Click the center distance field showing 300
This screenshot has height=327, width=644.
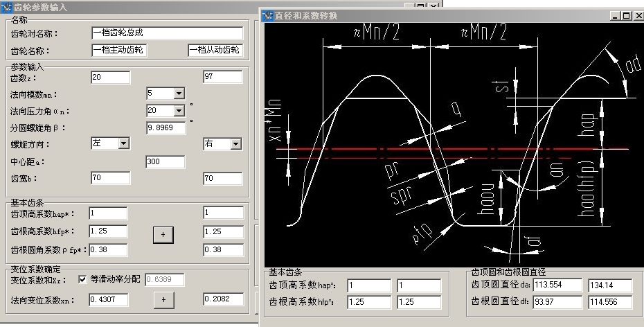pos(166,161)
